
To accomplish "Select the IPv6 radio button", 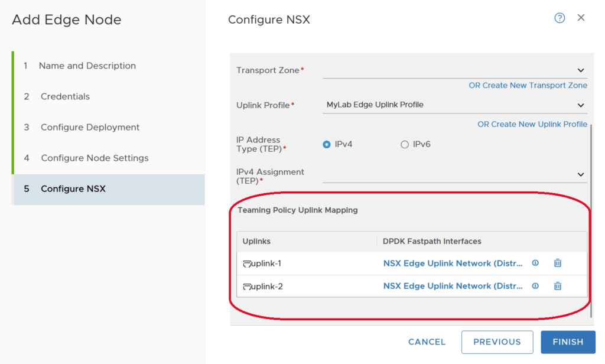I will [x=405, y=144].
